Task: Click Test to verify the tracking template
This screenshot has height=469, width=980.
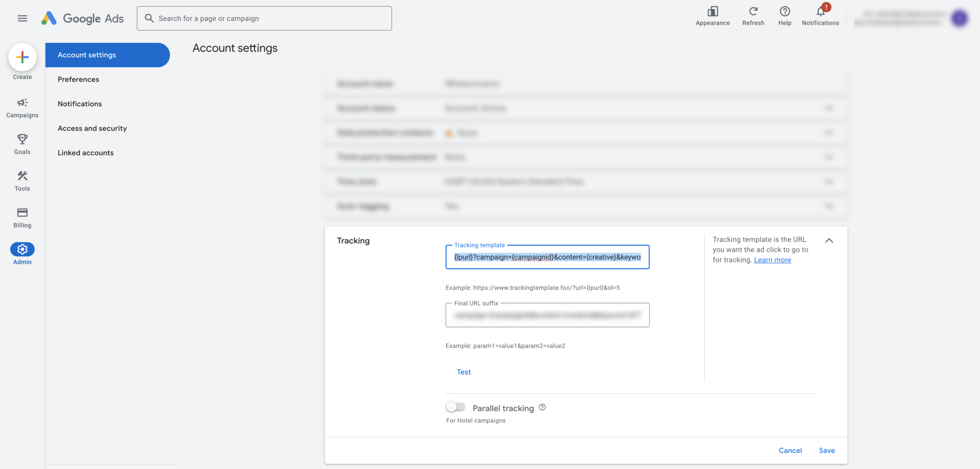Action: point(463,372)
